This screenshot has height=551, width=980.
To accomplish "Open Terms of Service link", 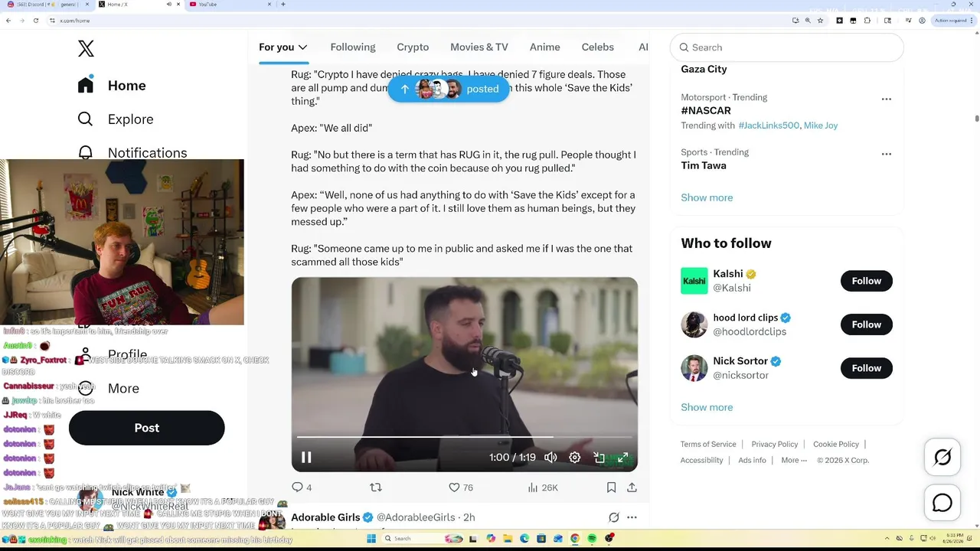I will [x=708, y=444].
